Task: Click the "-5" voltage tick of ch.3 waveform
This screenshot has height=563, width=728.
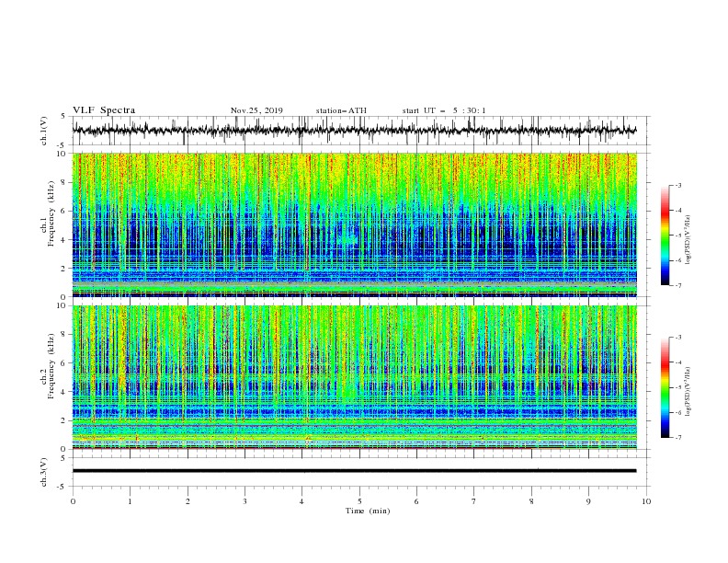Action: (63, 487)
